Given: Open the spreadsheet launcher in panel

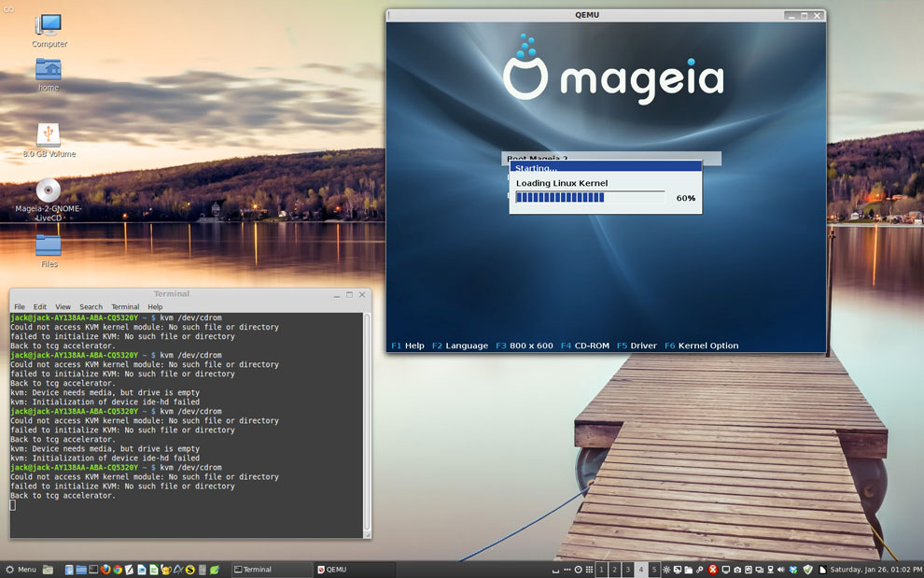Looking at the screenshot, I should [x=154, y=570].
